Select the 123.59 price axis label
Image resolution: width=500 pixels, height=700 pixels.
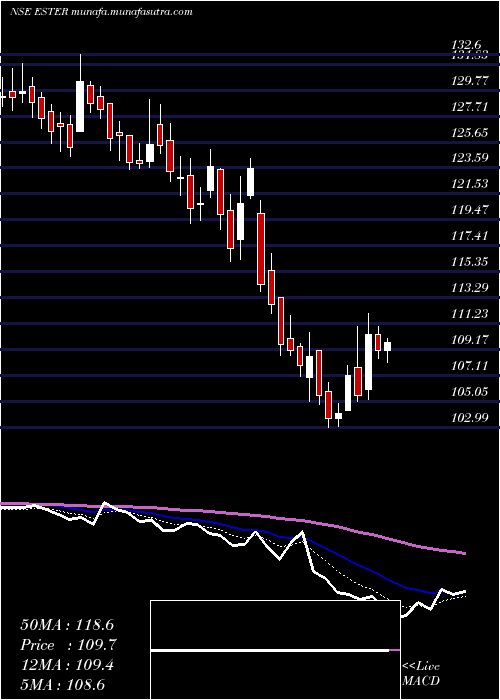[471, 158]
